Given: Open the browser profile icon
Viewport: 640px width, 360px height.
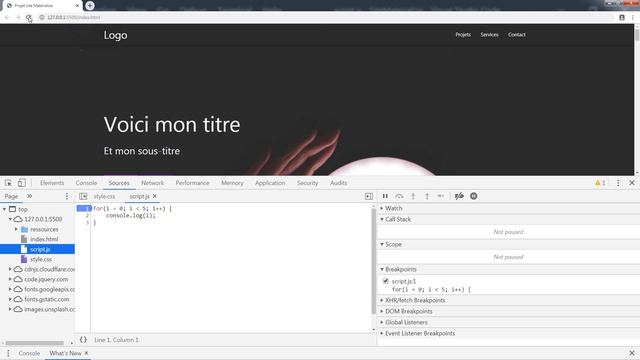Looking at the screenshot, I should (x=622, y=18).
